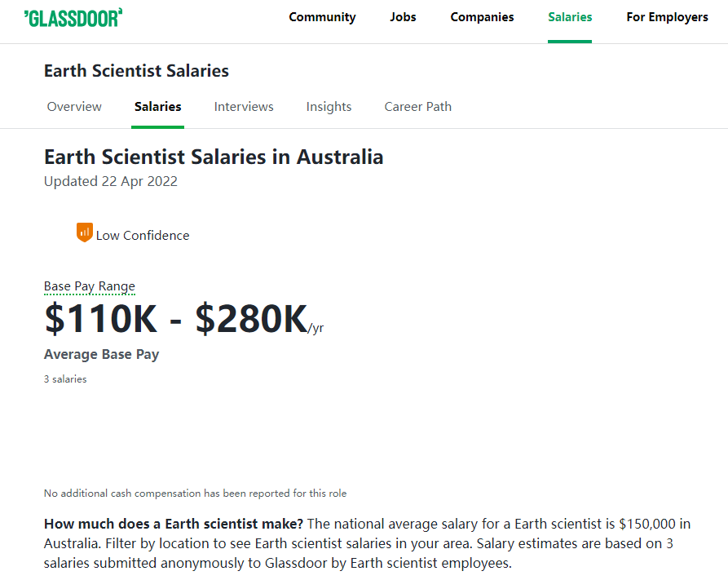This screenshot has height=580, width=728.
Task: Go to Jobs in top navigation
Action: (x=403, y=17)
